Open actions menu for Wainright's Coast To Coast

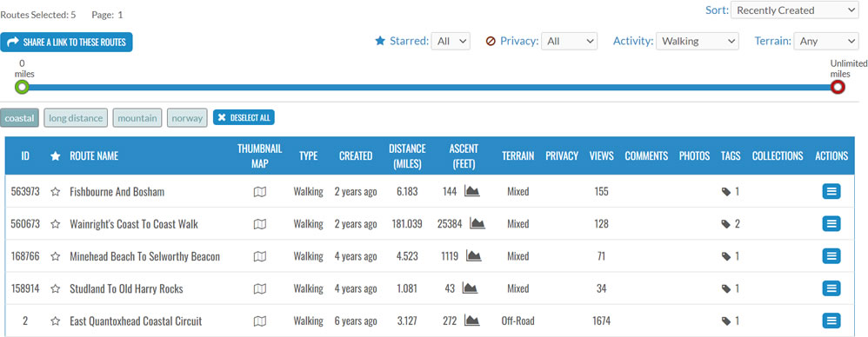[x=831, y=224]
